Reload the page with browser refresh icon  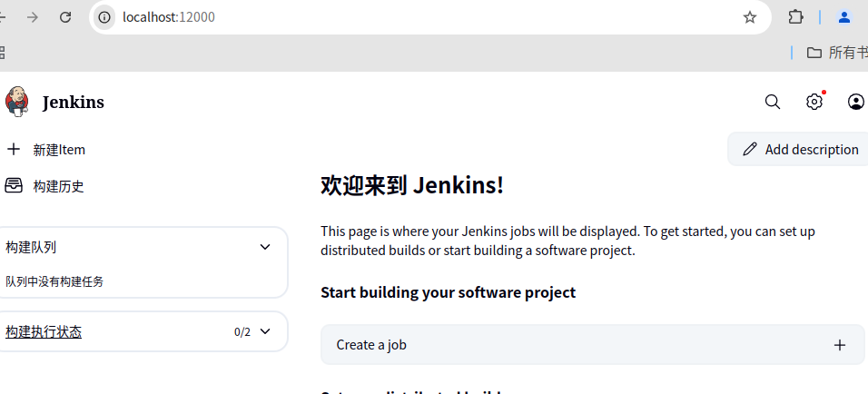(x=65, y=17)
